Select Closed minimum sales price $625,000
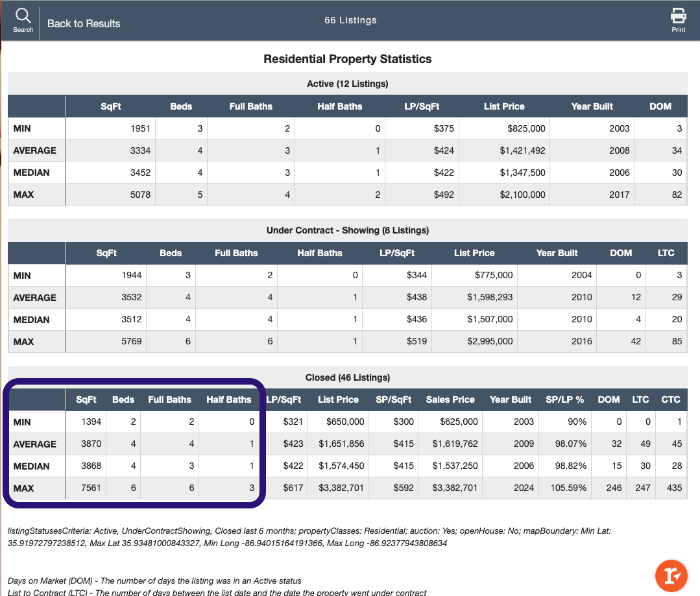Viewport: 700px width, 596px height. point(459,422)
